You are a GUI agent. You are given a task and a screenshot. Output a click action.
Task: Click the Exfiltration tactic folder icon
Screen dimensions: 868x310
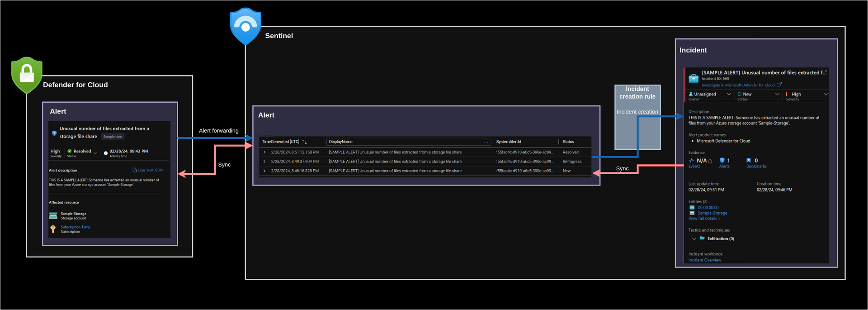click(x=702, y=238)
